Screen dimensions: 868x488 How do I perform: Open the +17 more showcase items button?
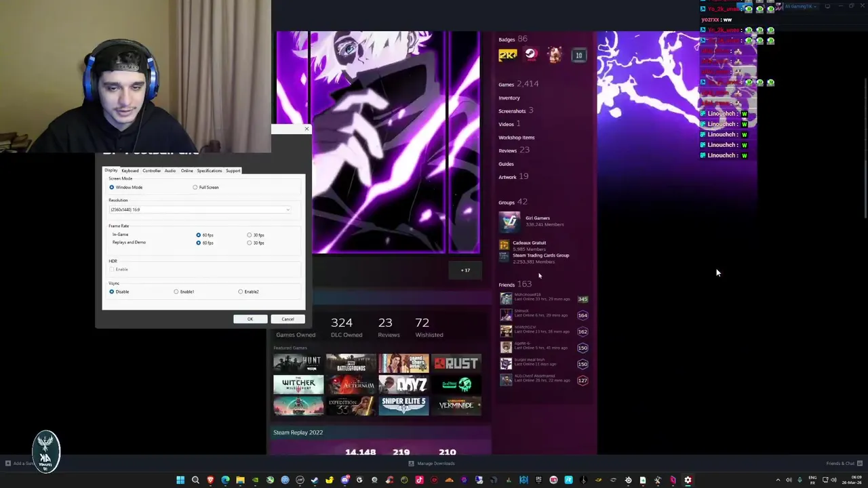coord(465,270)
